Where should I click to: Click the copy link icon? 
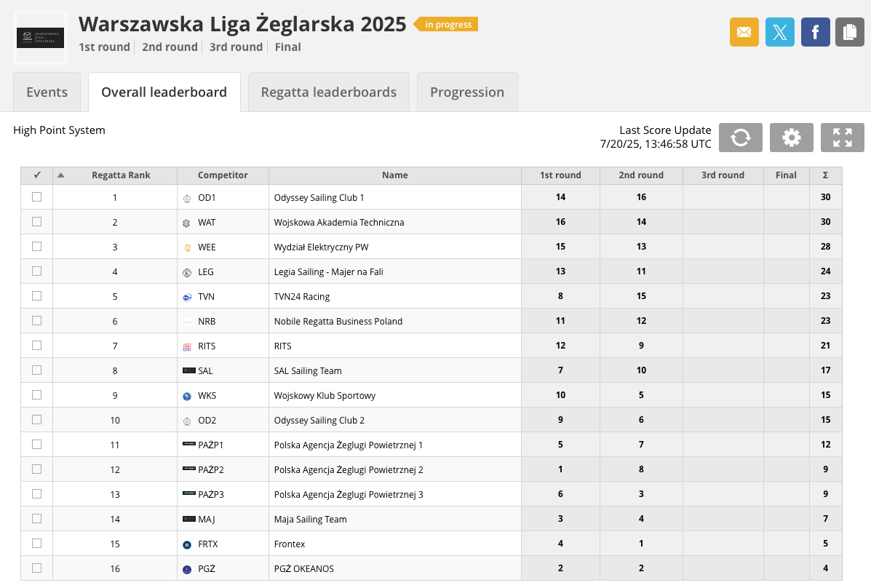pos(849,32)
